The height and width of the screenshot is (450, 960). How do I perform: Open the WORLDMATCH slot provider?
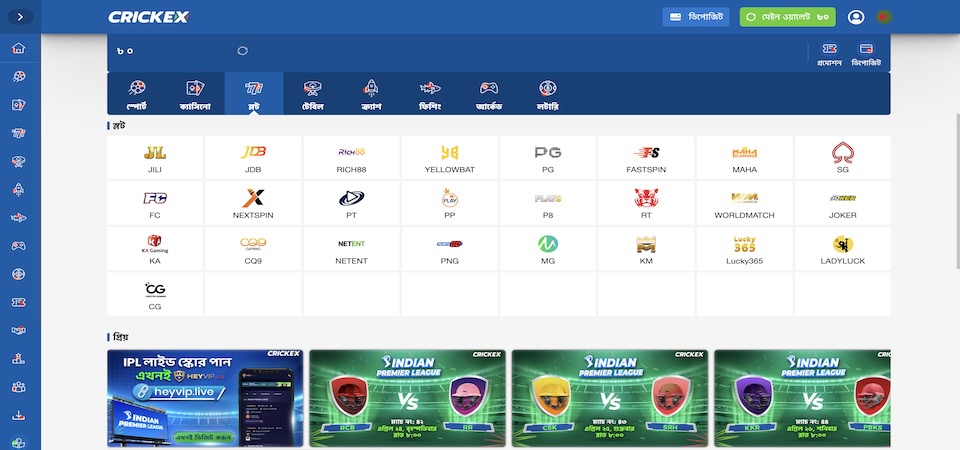click(744, 203)
